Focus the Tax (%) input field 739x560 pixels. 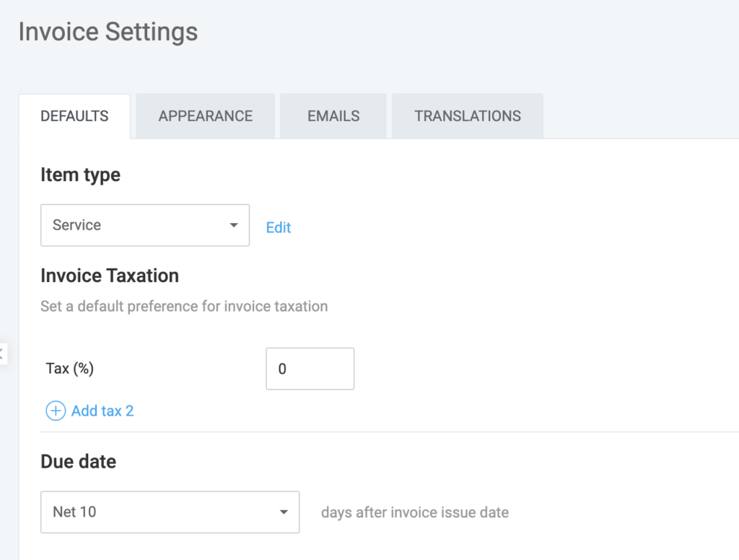click(x=310, y=369)
